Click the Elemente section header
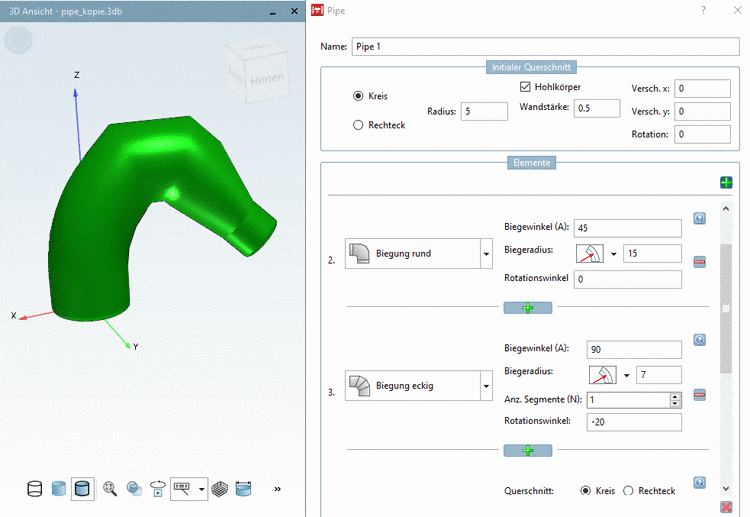Image resolution: width=750 pixels, height=517 pixels. pos(531,163)
